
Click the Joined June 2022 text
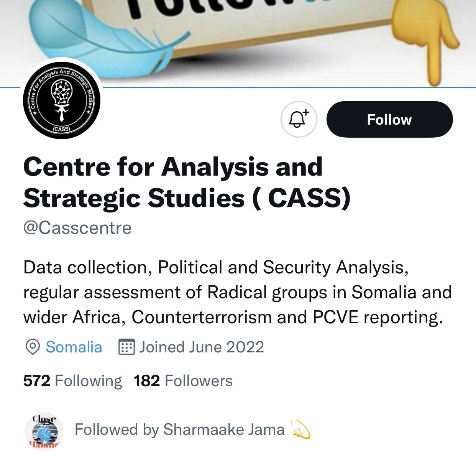click(202, 347)
